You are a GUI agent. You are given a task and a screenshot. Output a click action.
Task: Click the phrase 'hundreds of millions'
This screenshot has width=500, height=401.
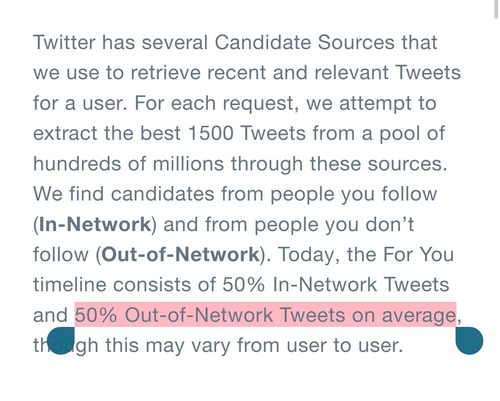[129, 164]
